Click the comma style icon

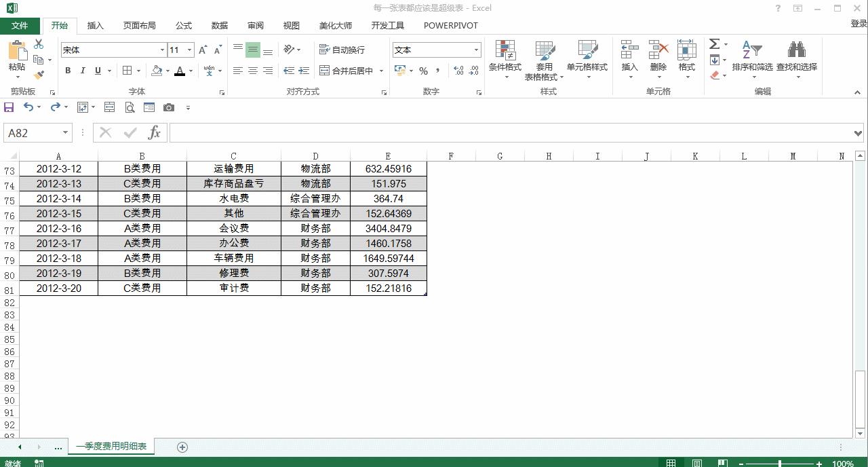tap(437, 71)
